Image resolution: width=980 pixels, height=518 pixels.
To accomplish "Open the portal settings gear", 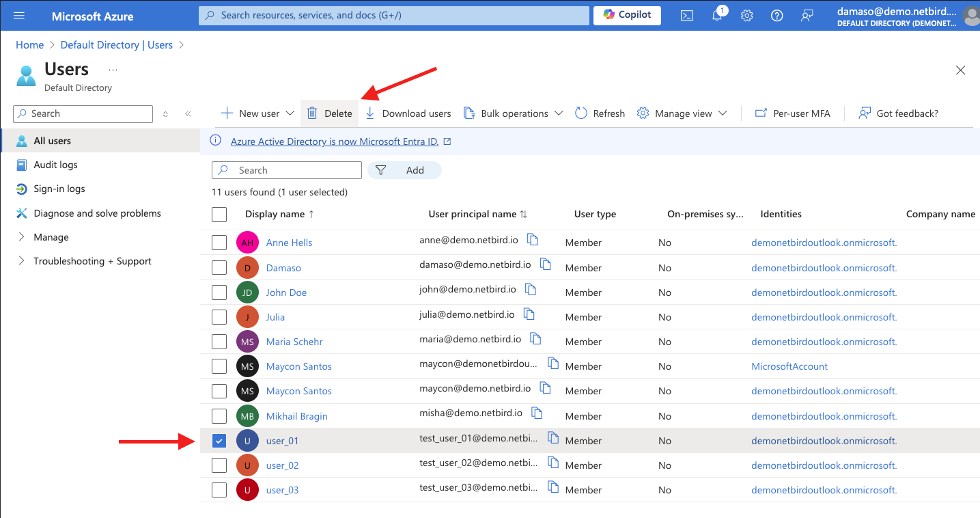I will click(x=747, y=16).
